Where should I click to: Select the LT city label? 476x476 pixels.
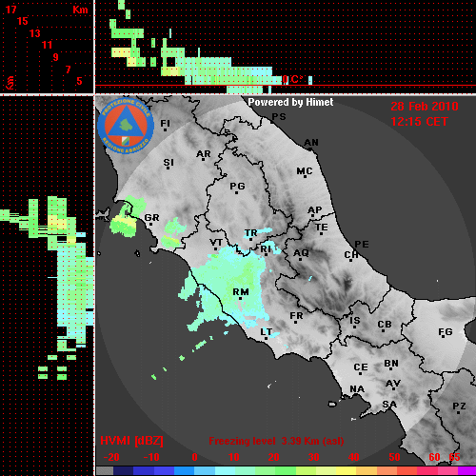coord(266,332)
